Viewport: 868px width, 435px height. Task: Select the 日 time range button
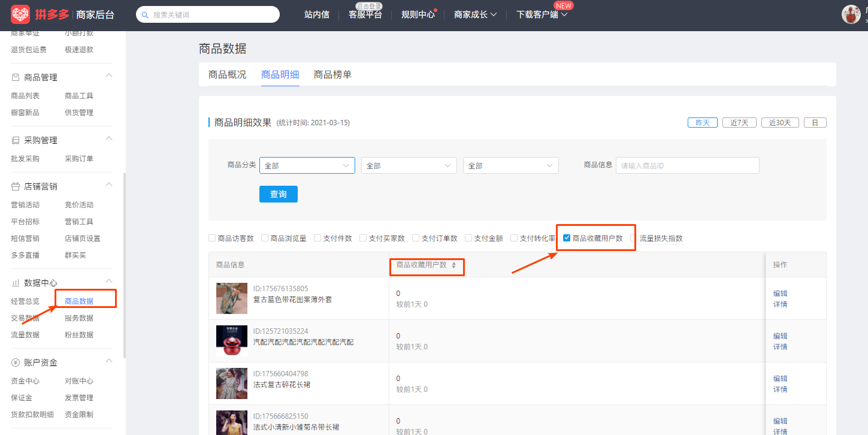point(815,122)
